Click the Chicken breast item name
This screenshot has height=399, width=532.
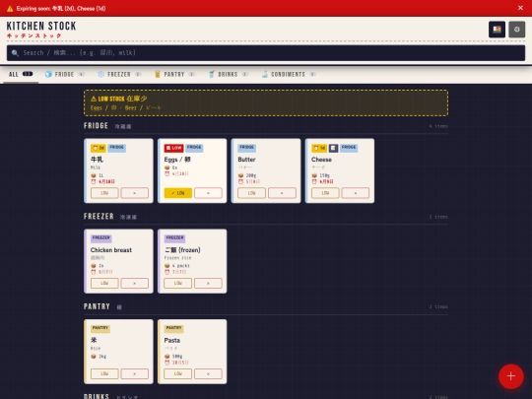point(111,250)
